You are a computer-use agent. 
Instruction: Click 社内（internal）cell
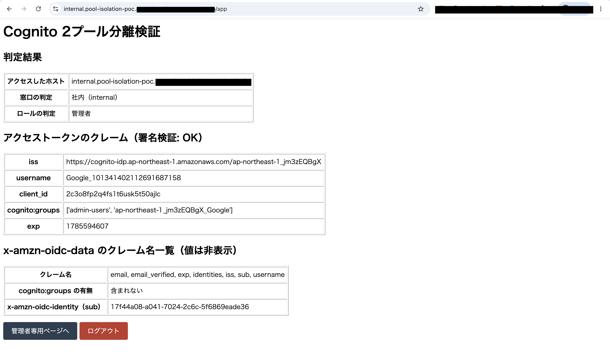[x=161, y=98]
